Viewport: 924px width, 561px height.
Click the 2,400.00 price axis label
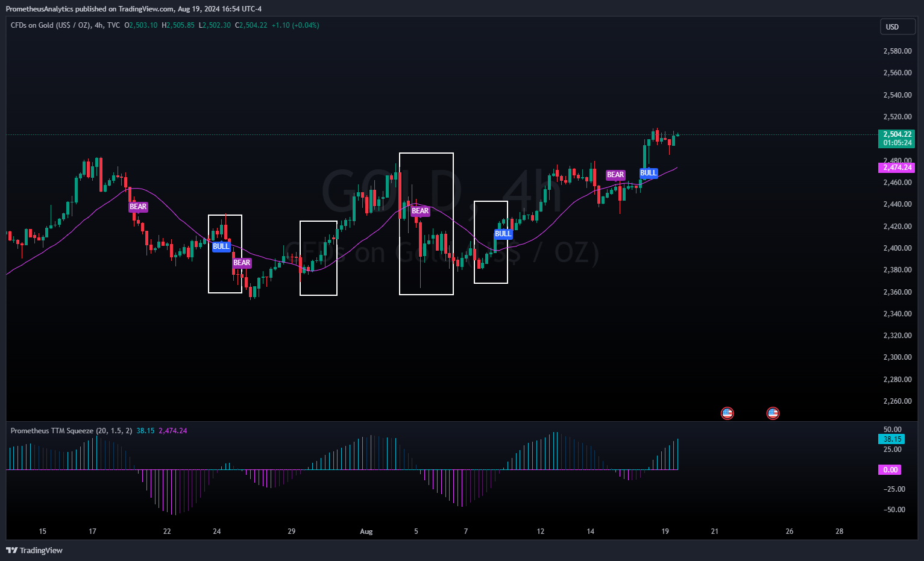[x=897, y=248]
